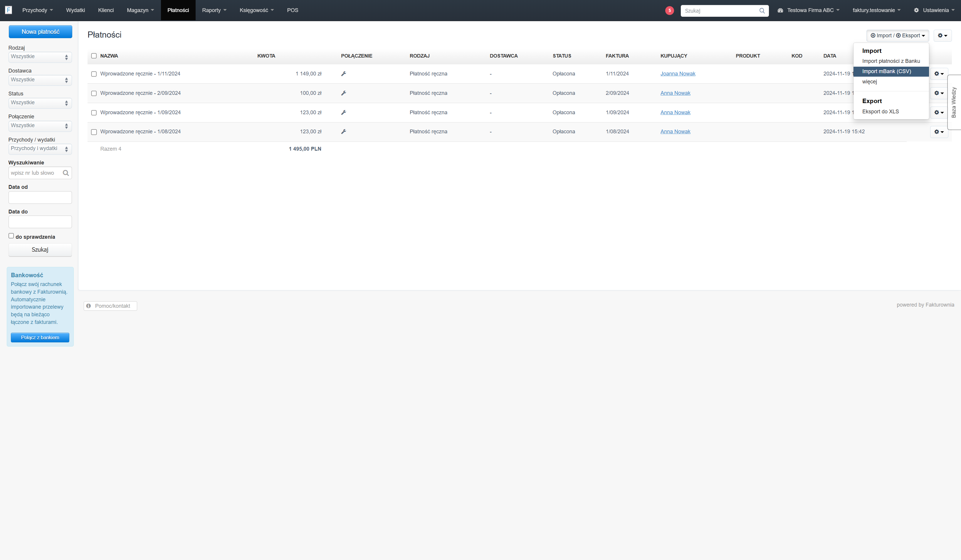Open the Połączenie filter dropdown
The width and height of the screenshot is (961, 560).
pyautogui.click(x=40, y=126)
